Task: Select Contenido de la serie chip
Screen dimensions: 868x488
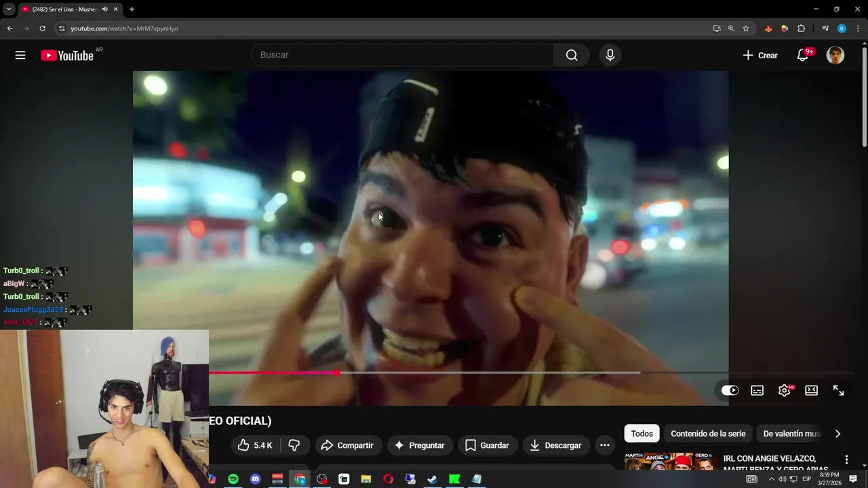Action: 708,434
